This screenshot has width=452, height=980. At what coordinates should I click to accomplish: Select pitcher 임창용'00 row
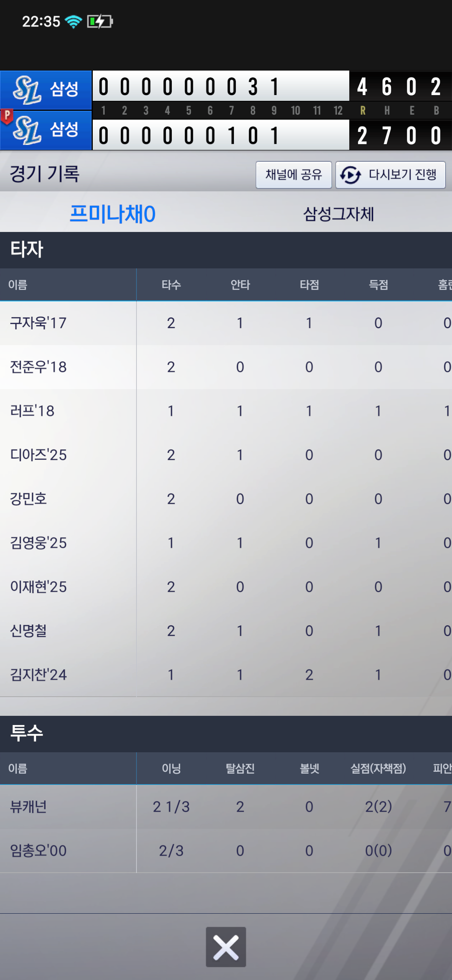(x=38, y=850)
